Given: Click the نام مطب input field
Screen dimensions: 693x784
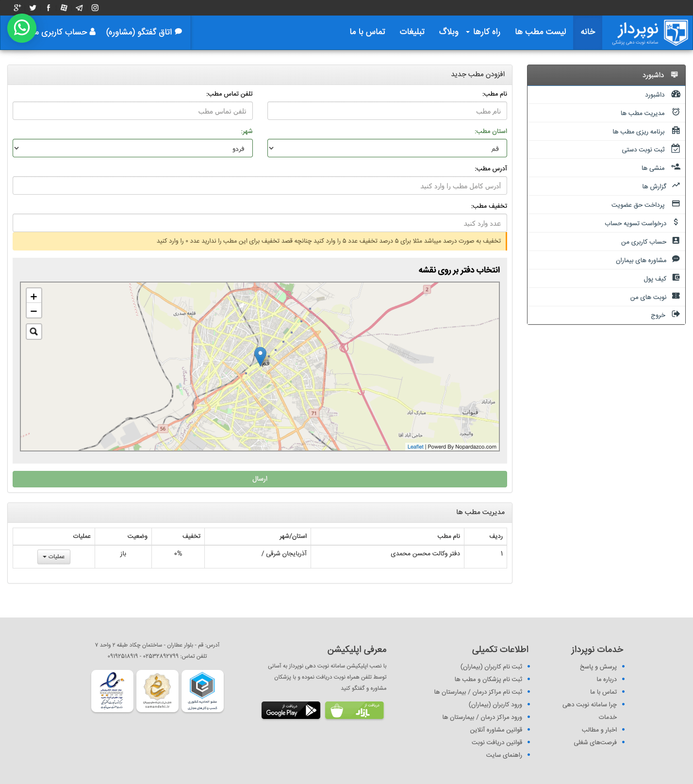Looking at the screenshot, I should pyautogui.click(x=387, y=111).
